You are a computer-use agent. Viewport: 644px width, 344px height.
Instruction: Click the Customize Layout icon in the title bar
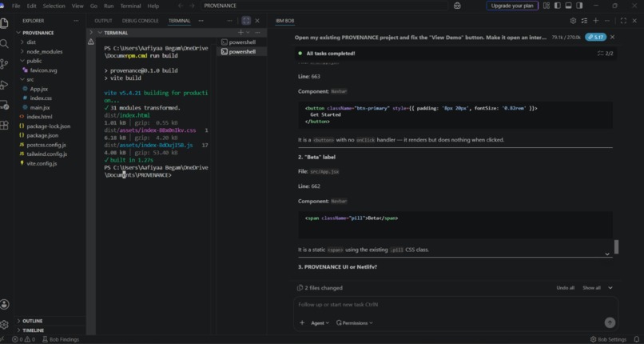pos(547,6)
